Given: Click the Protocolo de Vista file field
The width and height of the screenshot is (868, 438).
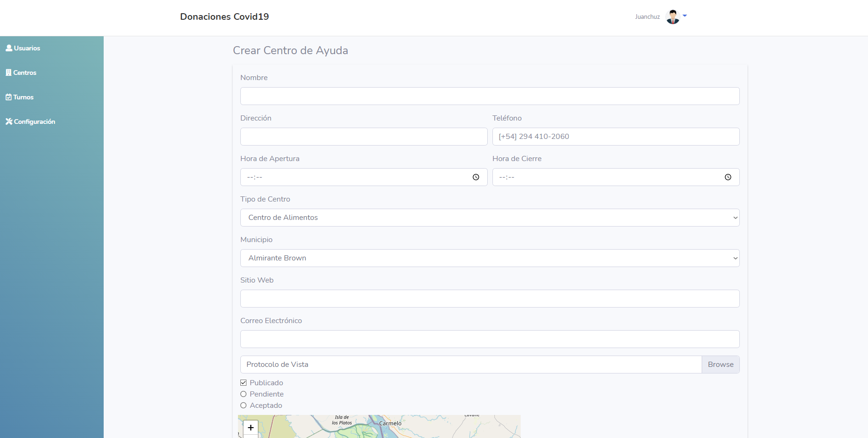Looking at the screenshot, I should pyautogui.click(x=471, y=365).
